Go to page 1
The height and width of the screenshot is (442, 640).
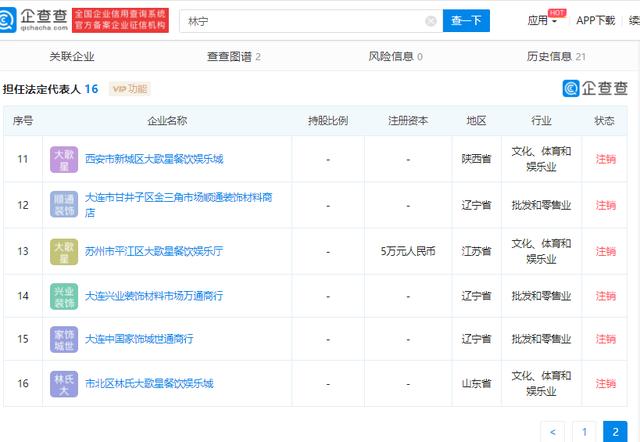pos(584,432)
